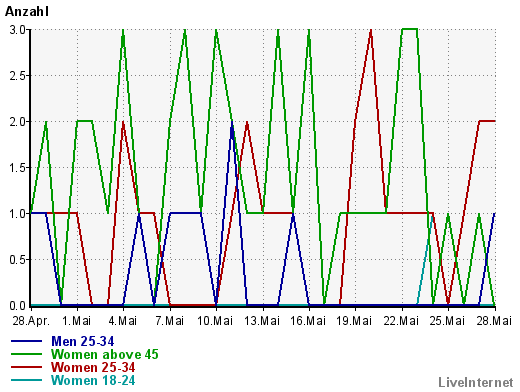Click the red peak at 20.Mai
The height and width of the screenshot is (392, 520).
pyautogui.click(x=371, y=31)
